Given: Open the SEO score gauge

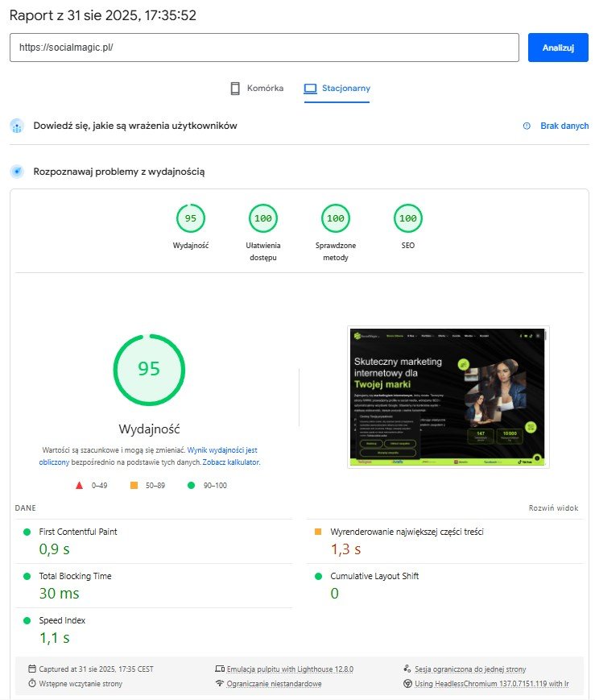Looking at the screenshot, I should 408,218.
